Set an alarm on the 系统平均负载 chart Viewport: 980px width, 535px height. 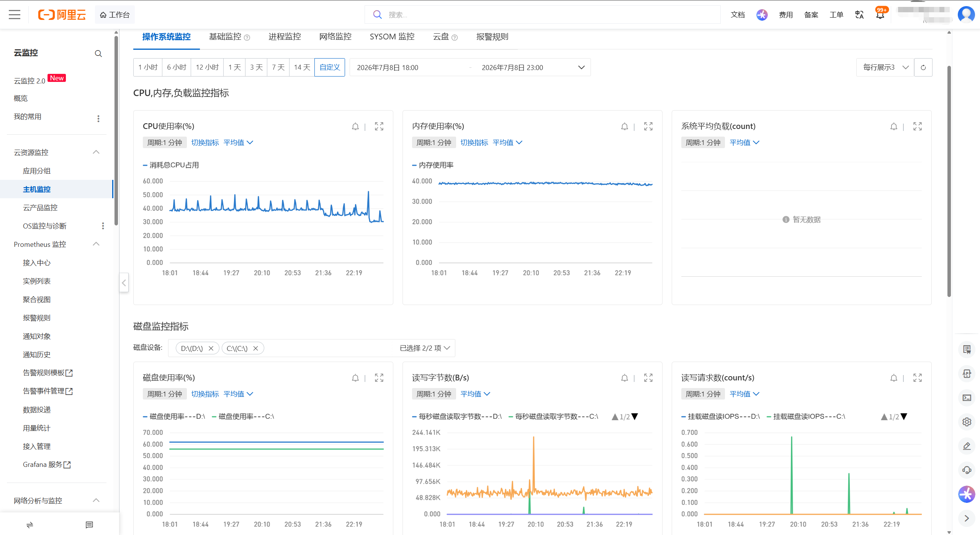894,126
